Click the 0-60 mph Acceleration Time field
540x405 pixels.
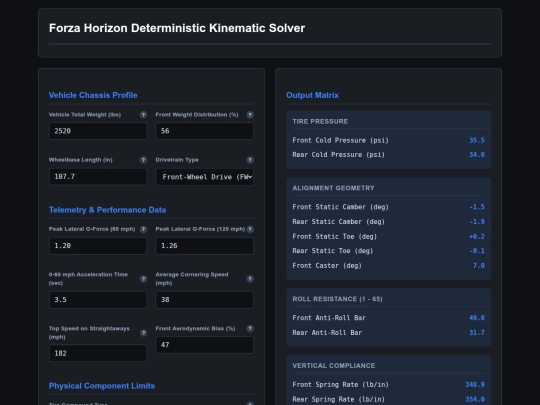(x=98, y=300)
